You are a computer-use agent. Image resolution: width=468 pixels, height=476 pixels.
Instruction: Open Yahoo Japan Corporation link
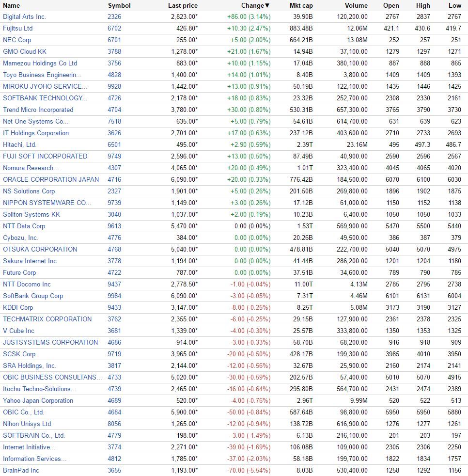(38, 401)
